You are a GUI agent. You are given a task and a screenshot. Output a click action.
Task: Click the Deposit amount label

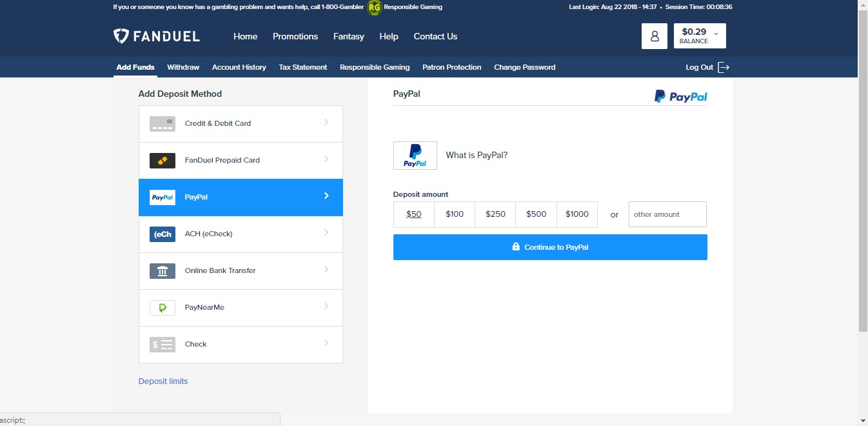[420, 194]
